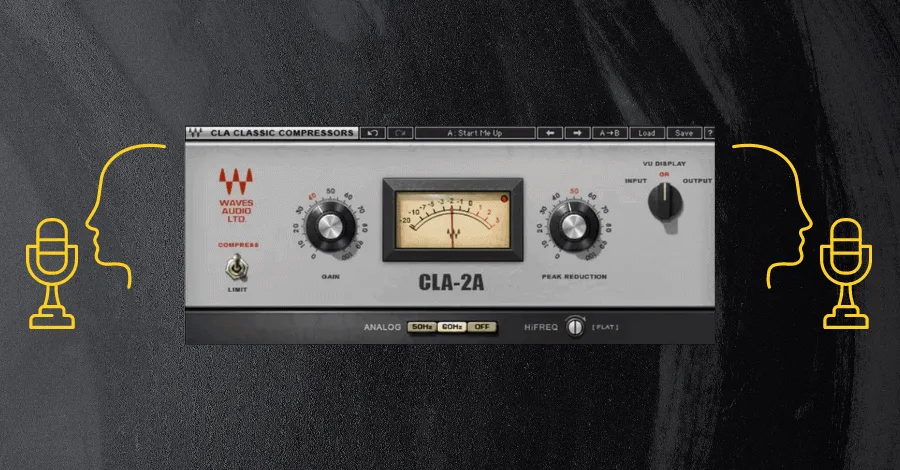Load next preset with right arrow
The width and height of the screenshot is (900, 470).
pos(577,133)
